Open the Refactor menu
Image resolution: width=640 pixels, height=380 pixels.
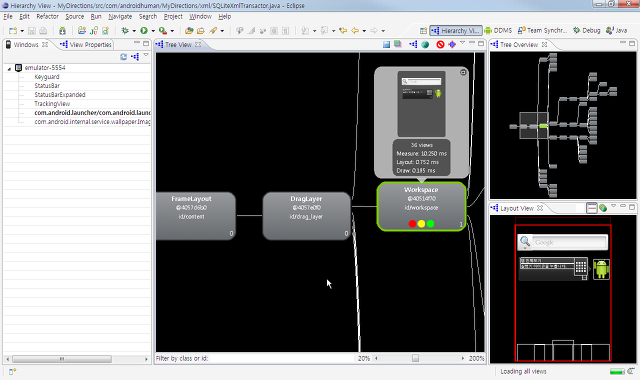pos(47,16)
